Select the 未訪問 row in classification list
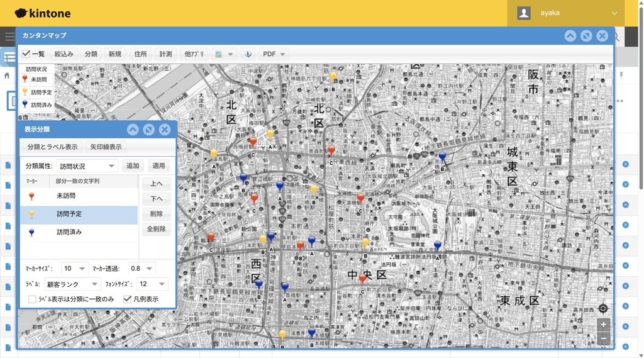644x358 pixels. [79, 196]
